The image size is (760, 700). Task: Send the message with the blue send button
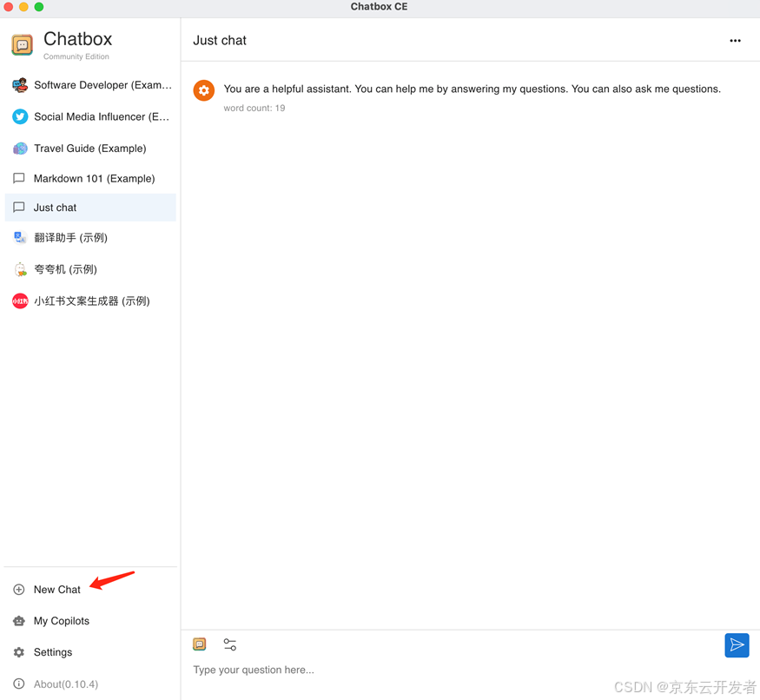[x=737, y=644]
